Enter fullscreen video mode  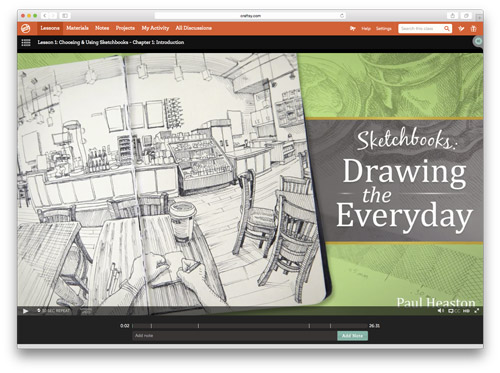(x=477, y=311)
